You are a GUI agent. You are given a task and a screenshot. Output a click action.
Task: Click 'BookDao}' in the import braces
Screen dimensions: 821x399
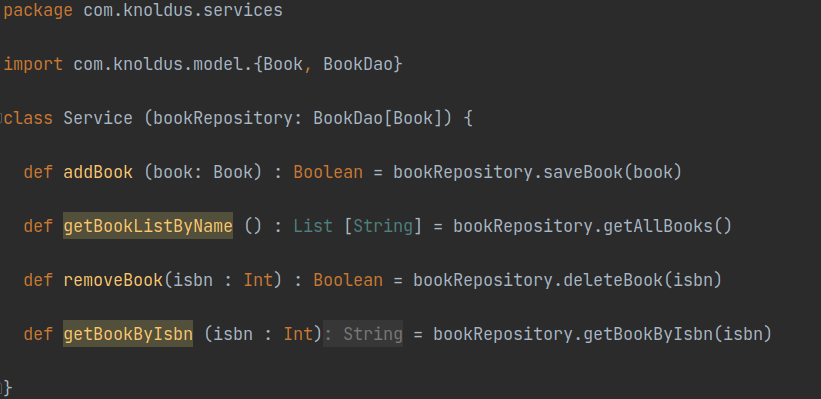pos(363,64)
